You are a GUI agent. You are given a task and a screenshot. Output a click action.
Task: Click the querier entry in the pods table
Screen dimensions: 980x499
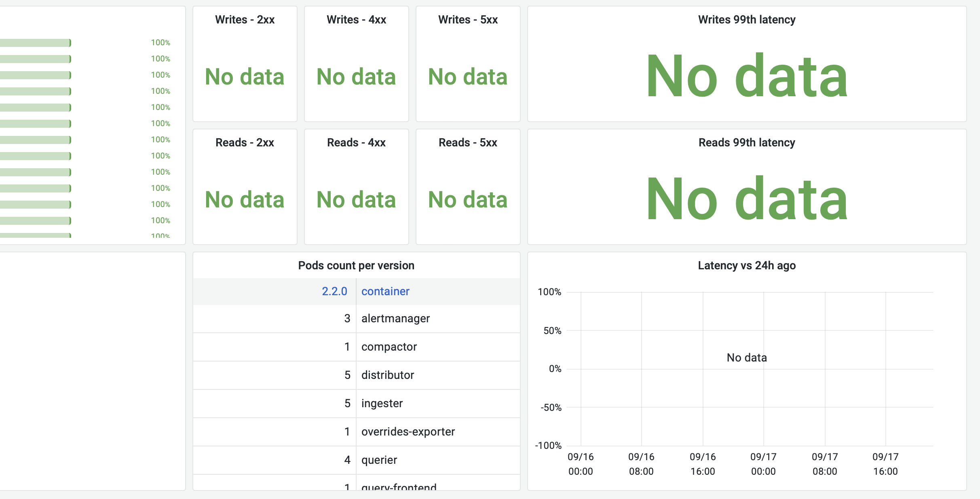(x=379, y=460)
